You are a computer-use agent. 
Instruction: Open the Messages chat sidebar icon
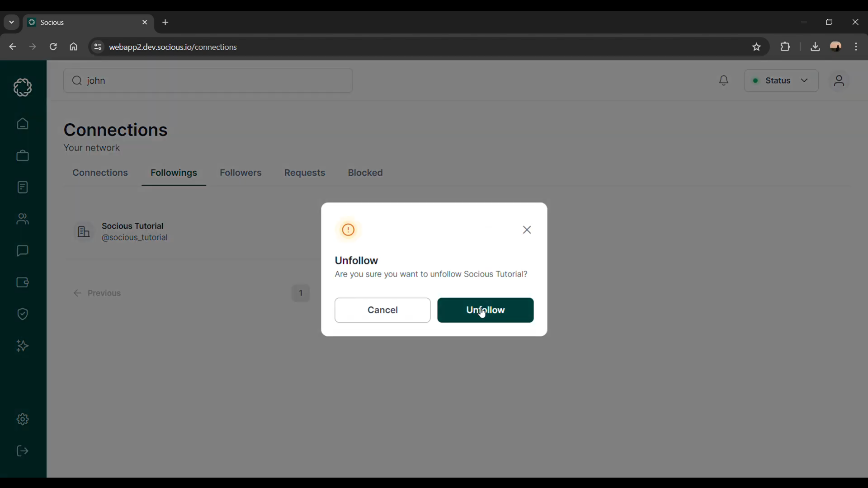point(23,251)
